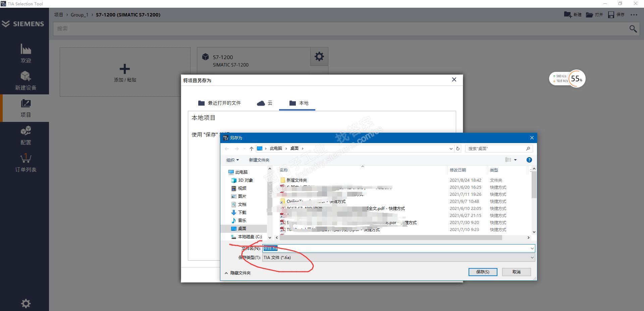Click the search magnifier icon
This screenshot has width=644, height=311.
coord(633,29)
